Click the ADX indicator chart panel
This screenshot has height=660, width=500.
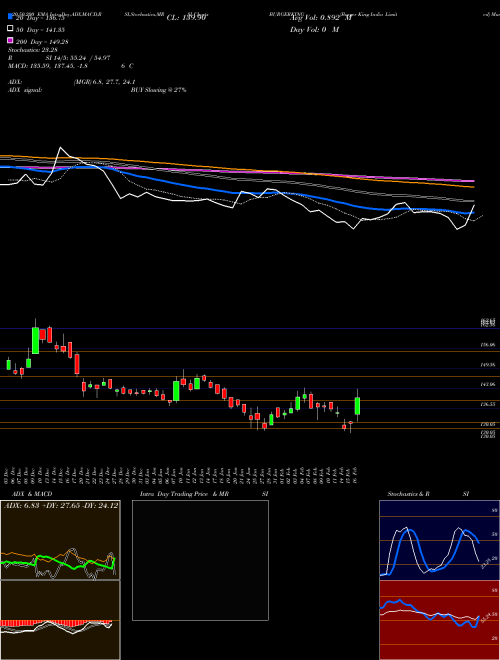pos(60,540)
